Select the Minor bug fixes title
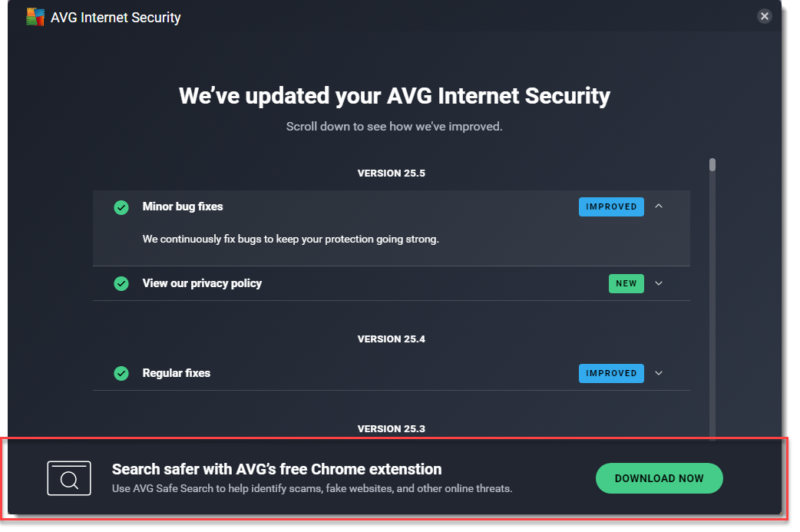 183,207
